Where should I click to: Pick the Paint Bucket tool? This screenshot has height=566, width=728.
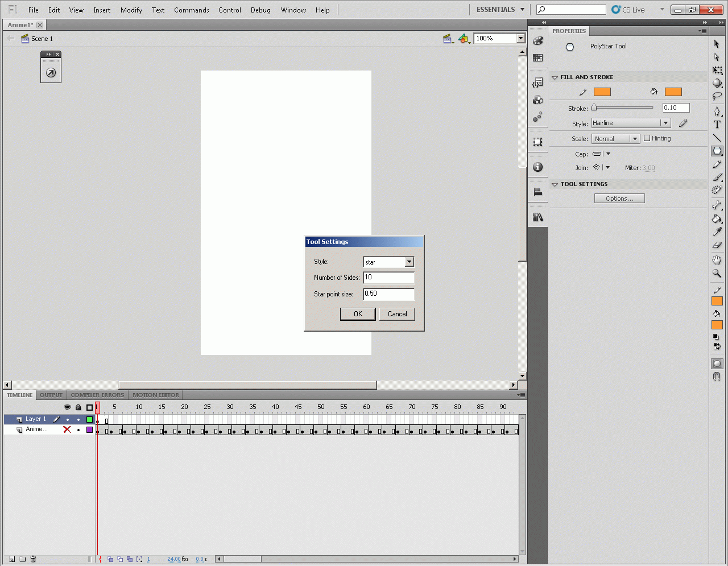click(x=717, y=219)
